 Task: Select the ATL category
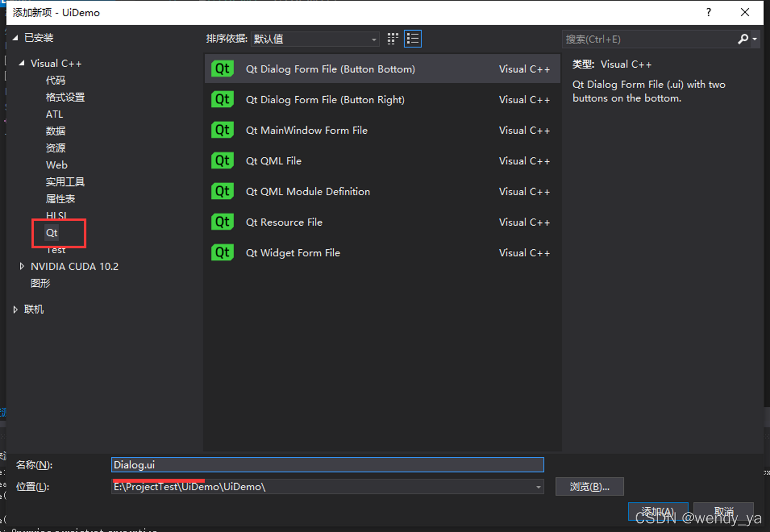[54, 114]
